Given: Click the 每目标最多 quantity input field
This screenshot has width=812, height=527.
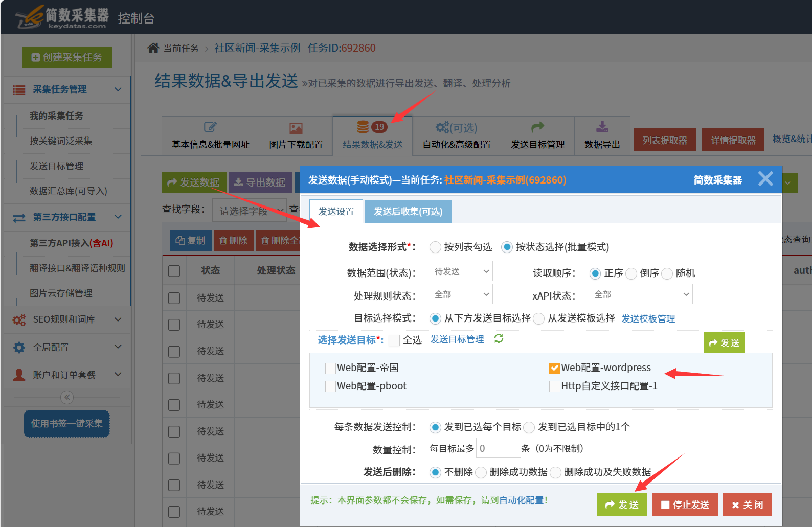Looking at the screenshot, I should coord(498,448).
